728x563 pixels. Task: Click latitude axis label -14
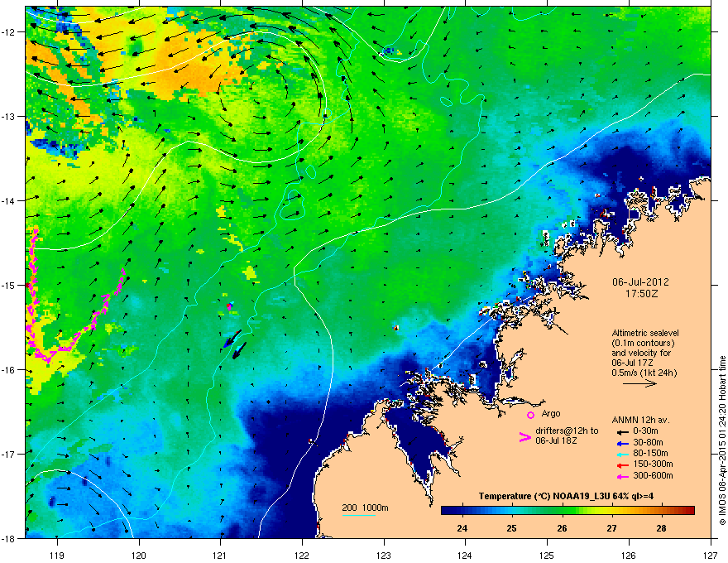coord(9,201)
